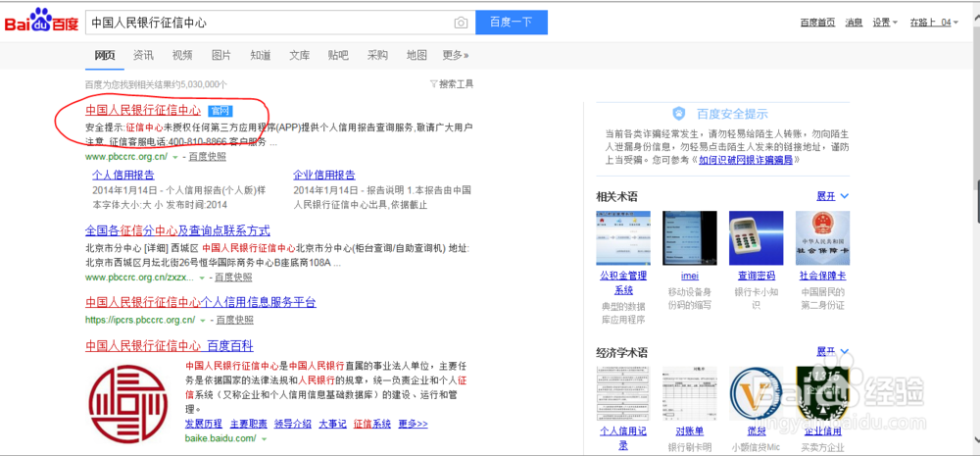Switch to the 视频 tab
980x456 pixels.
pos(182,55)
